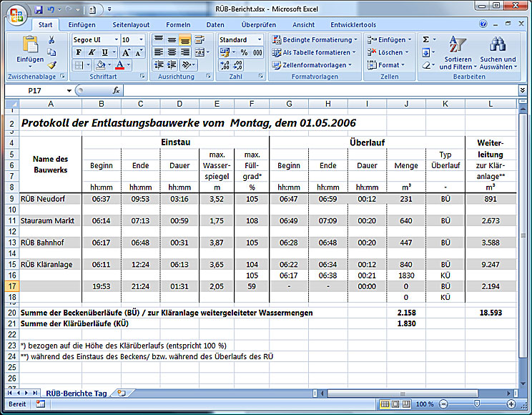
Task: Increase font size with the larger A
Action: point(126,52)
